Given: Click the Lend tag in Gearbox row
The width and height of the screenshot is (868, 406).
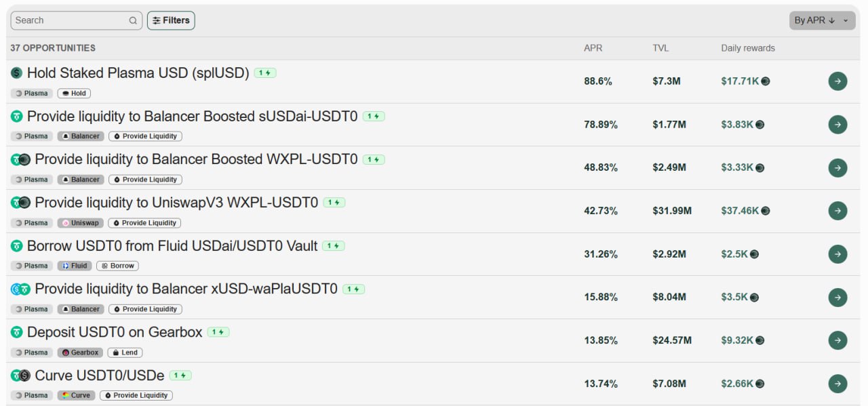Looking at the screenshot, I should click(x=125, y=352).
